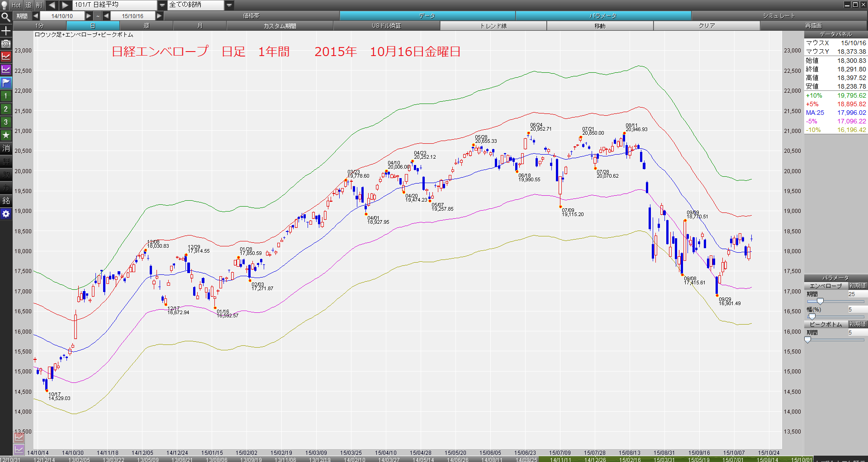The image size is (868, 462).
Task: Switch to the シミュレート tab
Action: 779,16
